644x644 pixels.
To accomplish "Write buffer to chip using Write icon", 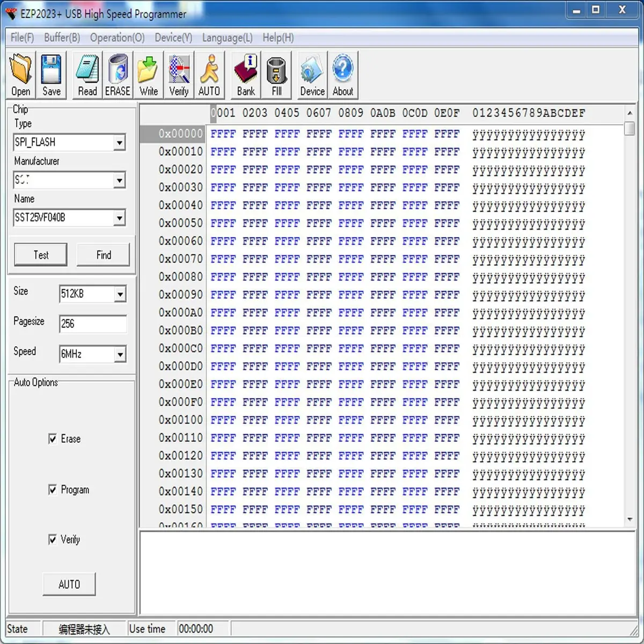I will tap(148, 75).
